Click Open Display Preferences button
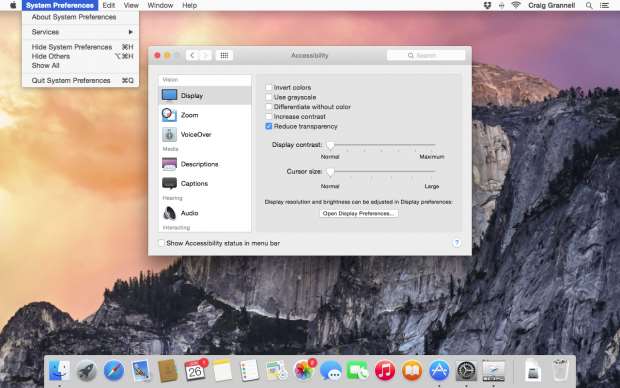Image resolution: width=620 pixels, height=388 pixels. pos(359,213)
